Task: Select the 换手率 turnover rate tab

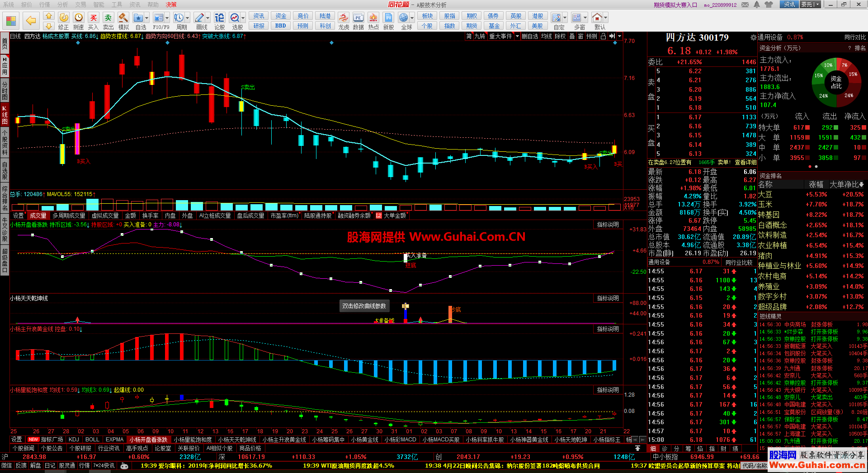Action: (150, 215)
